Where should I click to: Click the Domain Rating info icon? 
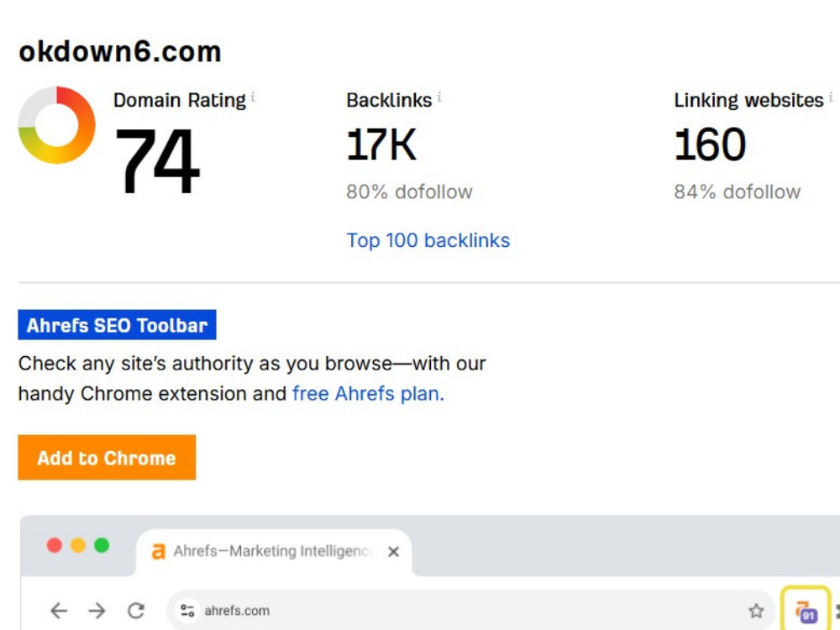(253, 97)
